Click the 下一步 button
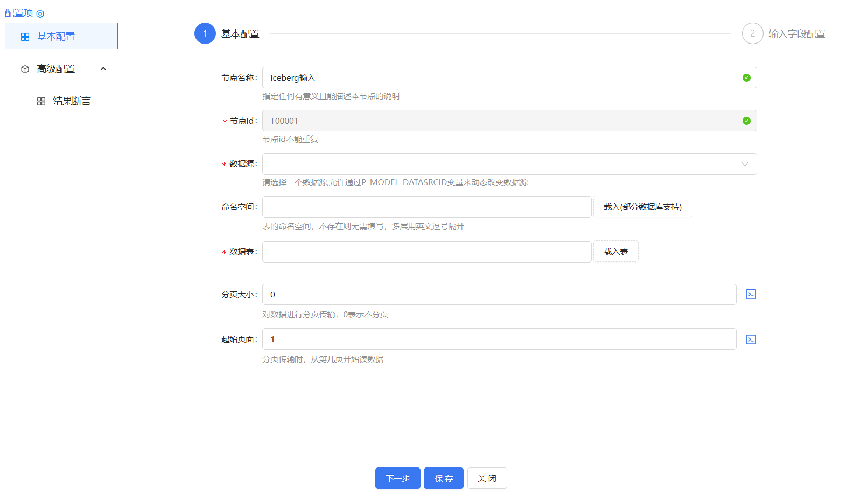Screen dimensions: 868x496 [x=398, y=478]
